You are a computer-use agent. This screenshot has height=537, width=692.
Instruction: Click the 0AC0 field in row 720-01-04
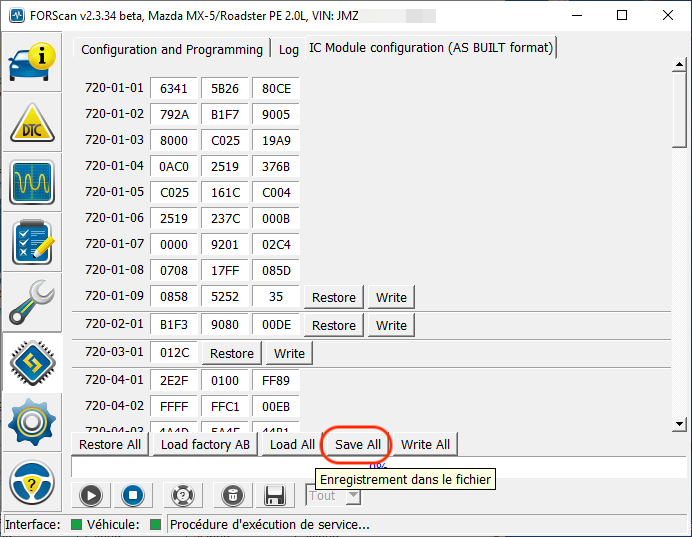point(174,167)
